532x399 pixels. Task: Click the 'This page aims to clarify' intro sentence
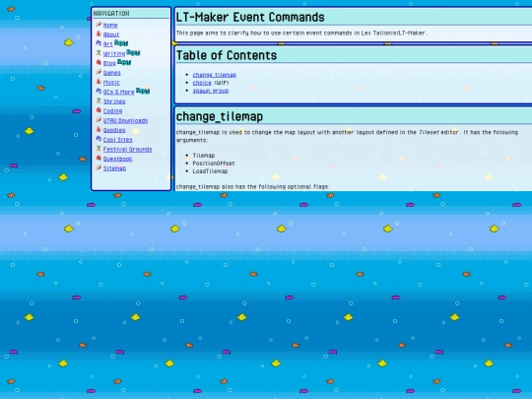(x=301, y=33)
